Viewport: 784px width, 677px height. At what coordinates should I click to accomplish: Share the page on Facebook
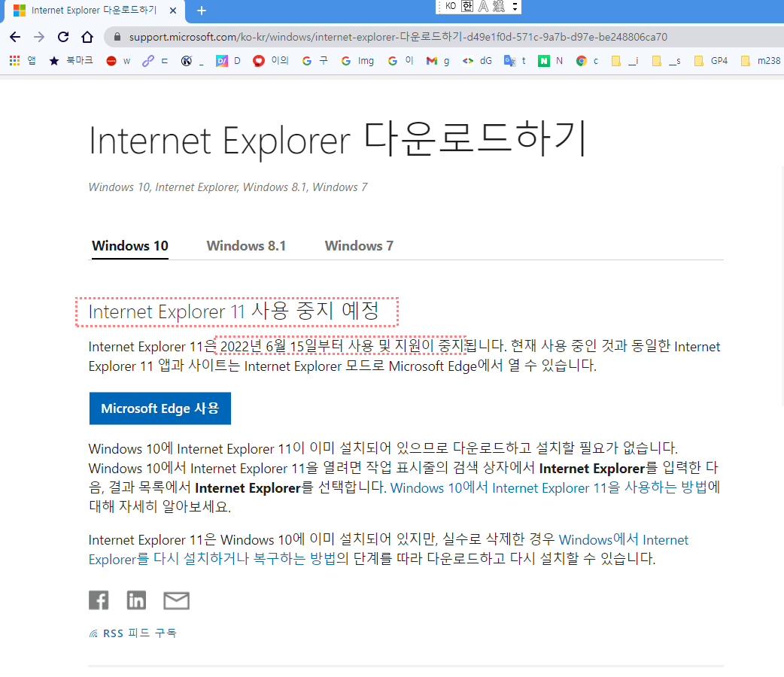coord(99,600)
